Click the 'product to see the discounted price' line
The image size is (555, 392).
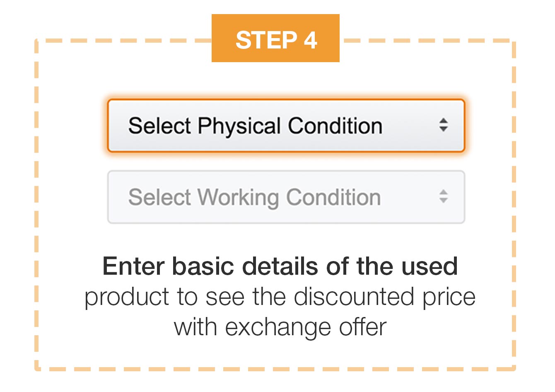coord(280,297)
